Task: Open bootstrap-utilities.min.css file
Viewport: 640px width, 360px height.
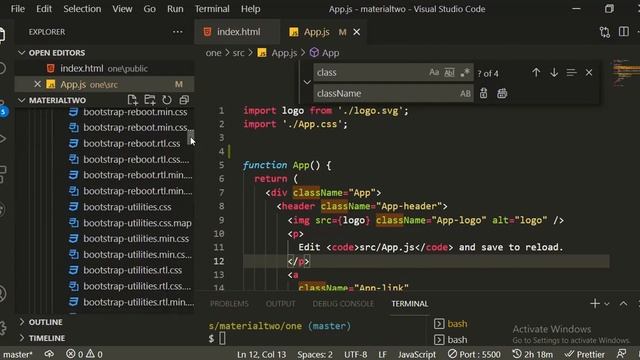Action: (x=136, y=238)
